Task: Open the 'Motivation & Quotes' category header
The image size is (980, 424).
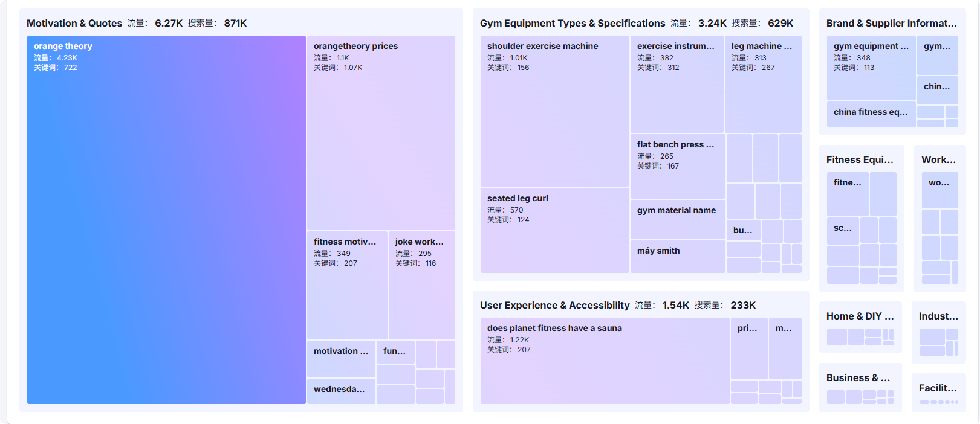Action: click(x=74, y=23)
